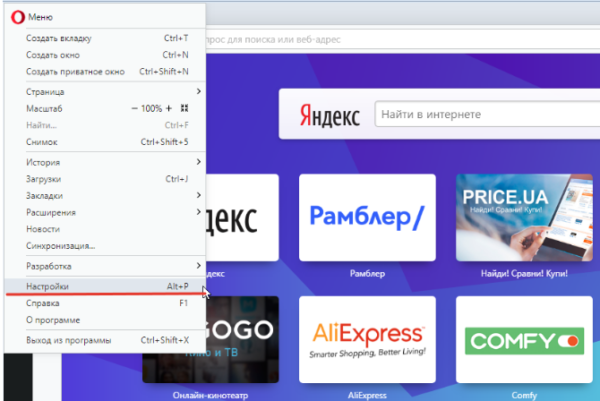Click the Рамблер tile caption
Viewport: 600px width, 401px height.
(367, 274)
